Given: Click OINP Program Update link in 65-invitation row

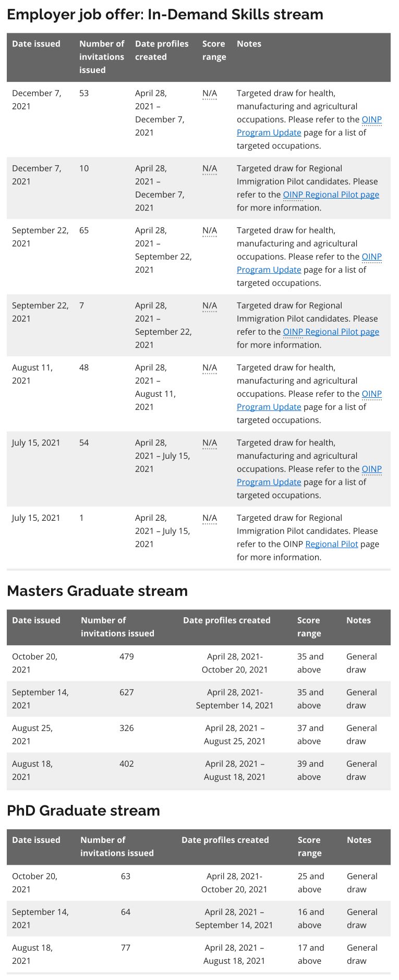Looking at the screenshot, I should (269, 269).
